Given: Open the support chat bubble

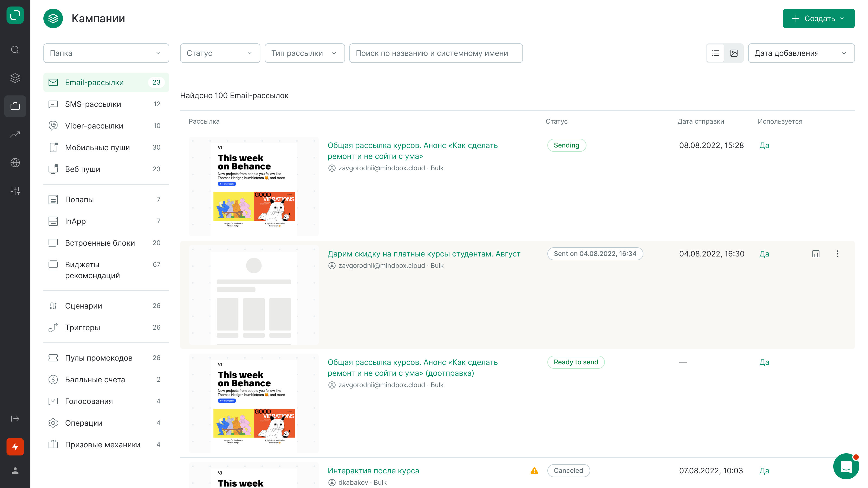Looking at the screenshot, I should (x=846, y=466).
